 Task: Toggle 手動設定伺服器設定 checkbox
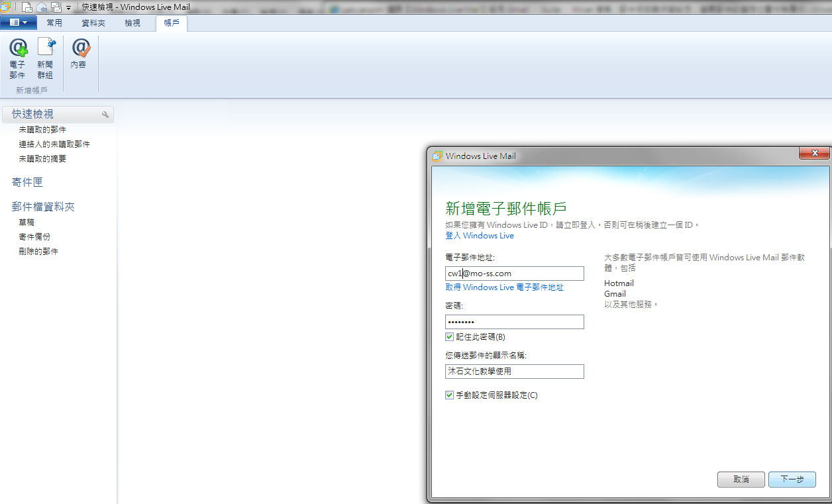pos(450,395)
